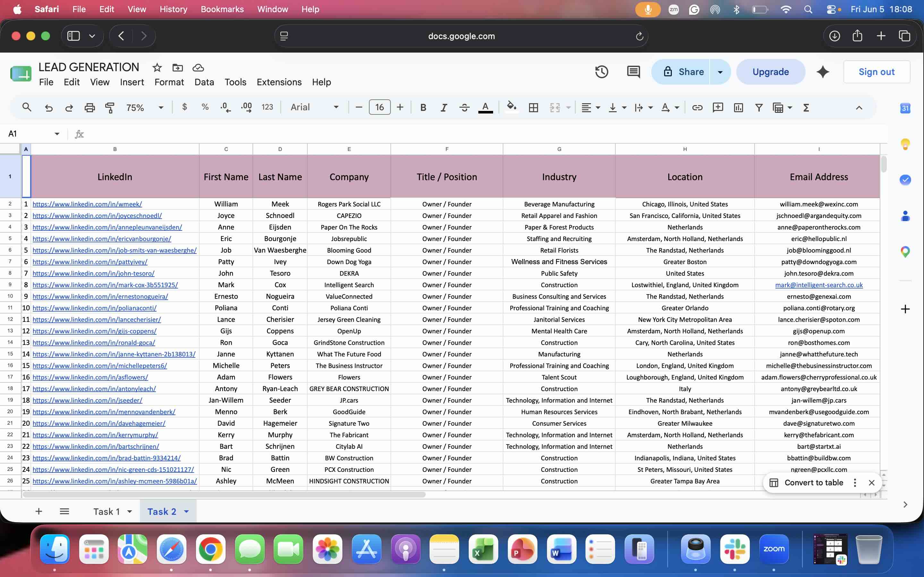Open the comments panel icon
924x577 pixels.
pos(633,72)
